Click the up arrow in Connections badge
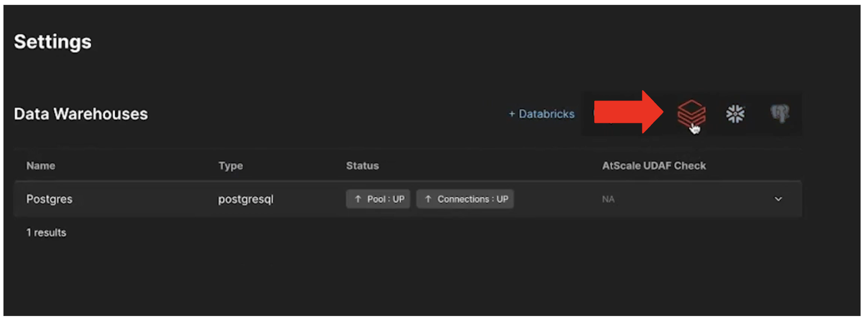The image size is (868, 323). (x=428, y=199)
